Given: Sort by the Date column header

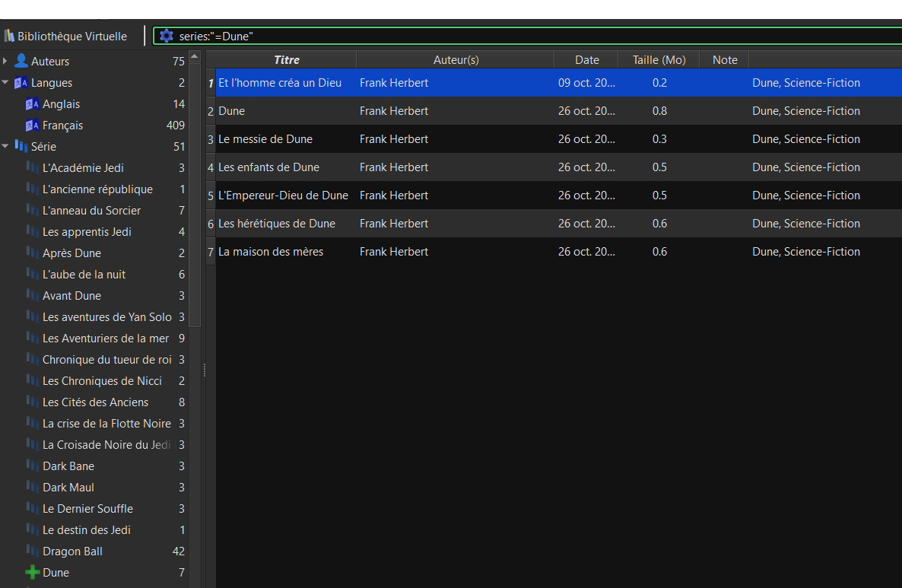Looking at the screenshot, I should (587, 60).
